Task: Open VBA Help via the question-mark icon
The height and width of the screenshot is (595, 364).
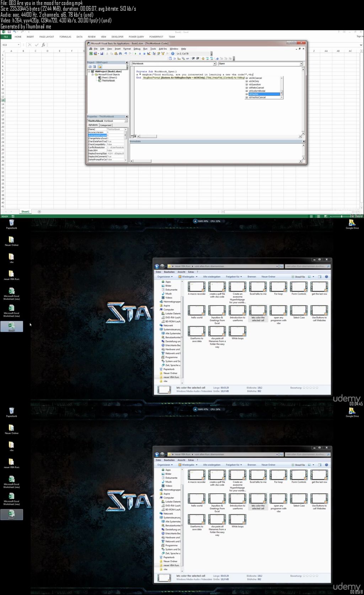Action: pyautogui.click(x=172, y=54)
